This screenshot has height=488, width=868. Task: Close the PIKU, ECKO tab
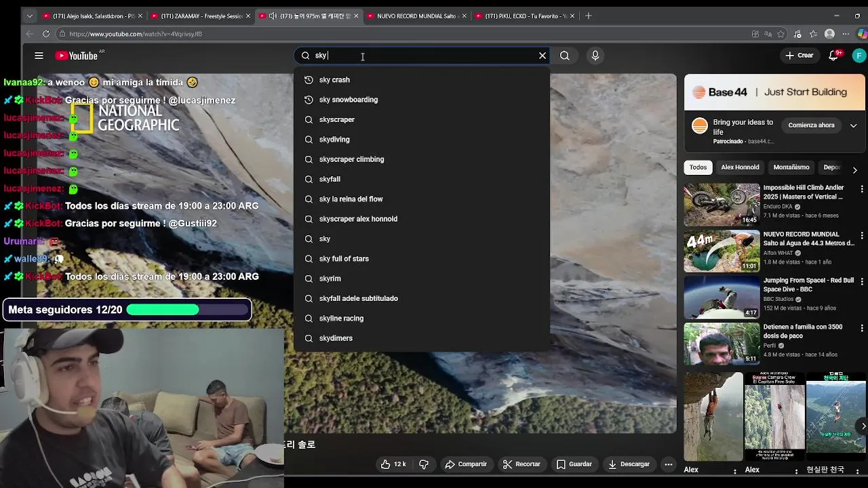pyautogui.click(x=572, y=16)
